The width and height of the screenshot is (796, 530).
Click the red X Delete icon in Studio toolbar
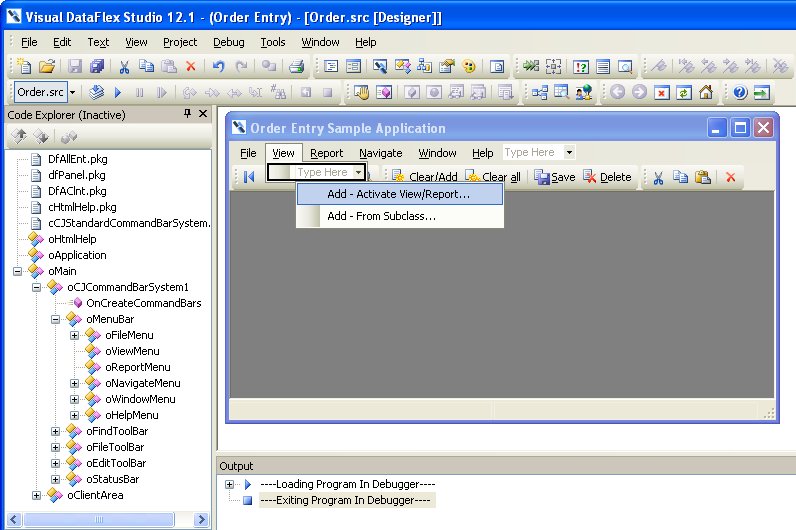[191, 66]
